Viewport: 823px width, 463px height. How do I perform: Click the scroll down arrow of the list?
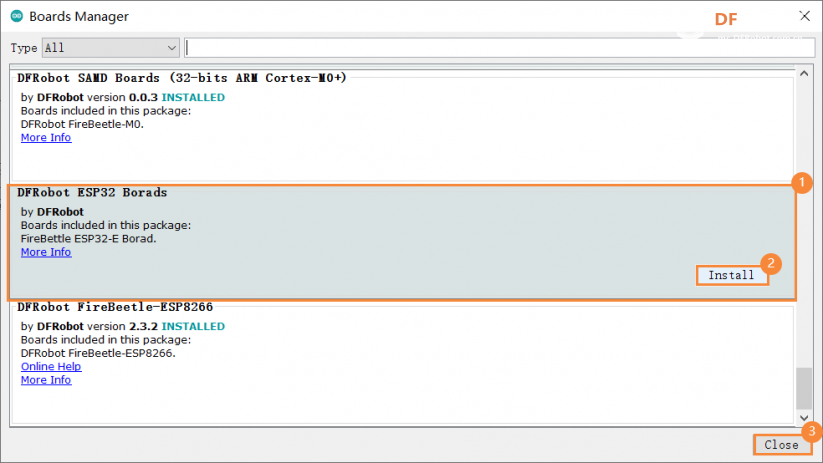[804, 418]
